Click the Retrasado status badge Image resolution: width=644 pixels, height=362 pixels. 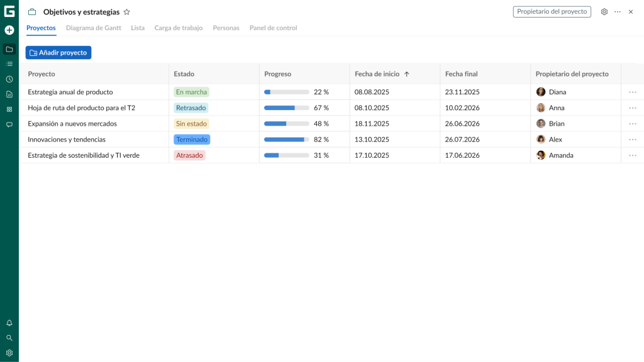[x=191, y=108]
